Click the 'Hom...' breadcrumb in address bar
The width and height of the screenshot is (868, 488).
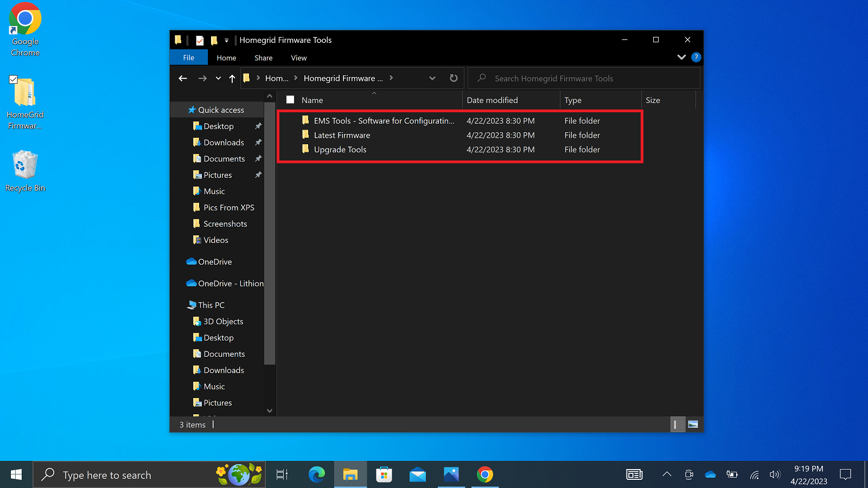tap(277, 78)
